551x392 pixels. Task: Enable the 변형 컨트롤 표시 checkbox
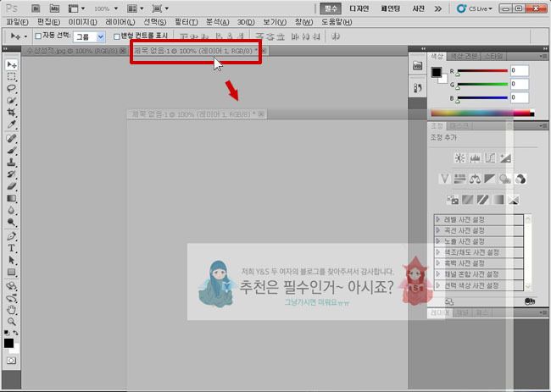(117, 36)
